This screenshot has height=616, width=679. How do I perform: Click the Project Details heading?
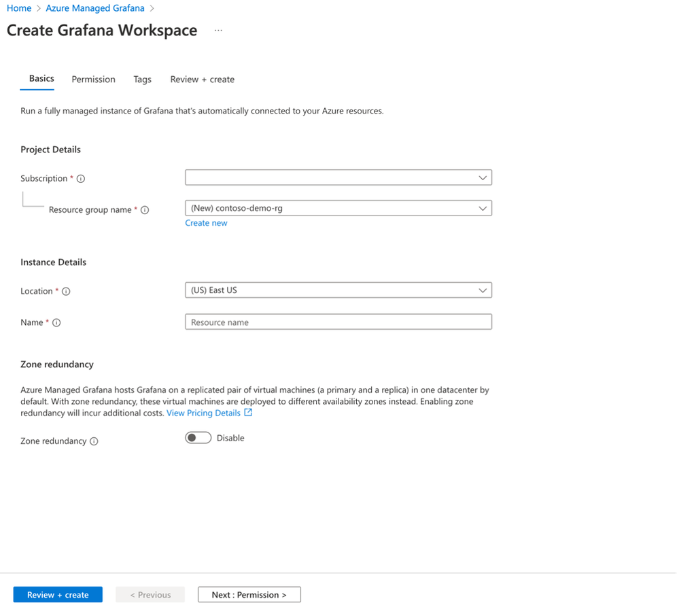coord(51,150)
